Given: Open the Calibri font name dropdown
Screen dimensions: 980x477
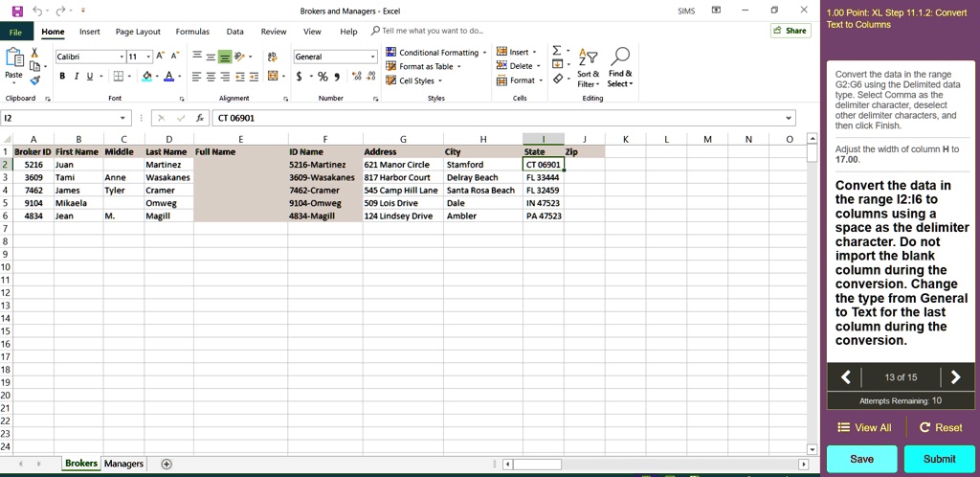Looking at the screenshot, I should pyautogui.click(x=122, y=57).
